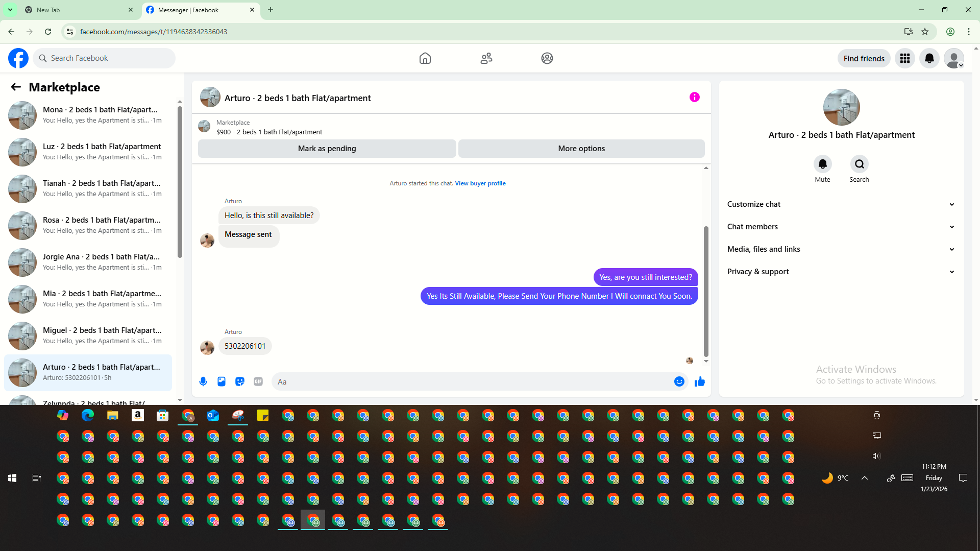Open the Friends icon in top navigation
The width and height of the screenshot is (980, 551).
pos(486,58)
